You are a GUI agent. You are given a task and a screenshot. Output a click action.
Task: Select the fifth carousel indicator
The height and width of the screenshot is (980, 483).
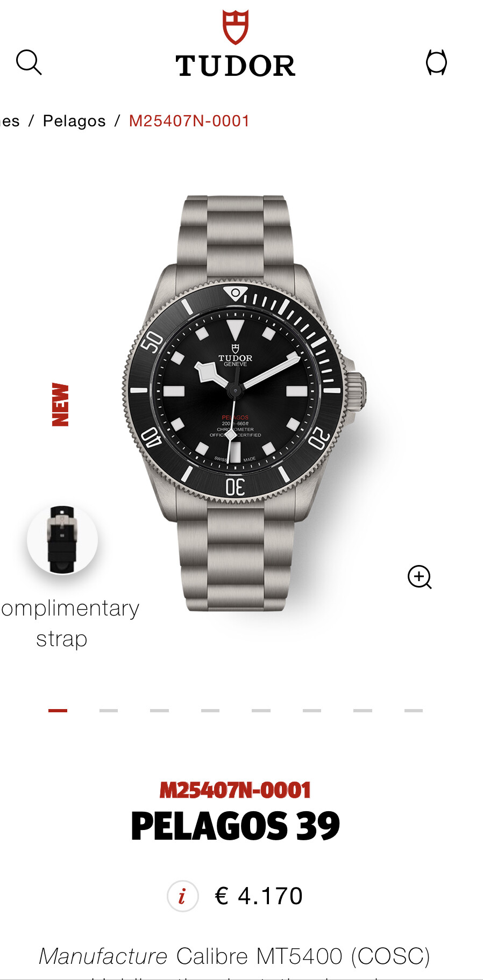pyautogui.click(x=261, y=711)
